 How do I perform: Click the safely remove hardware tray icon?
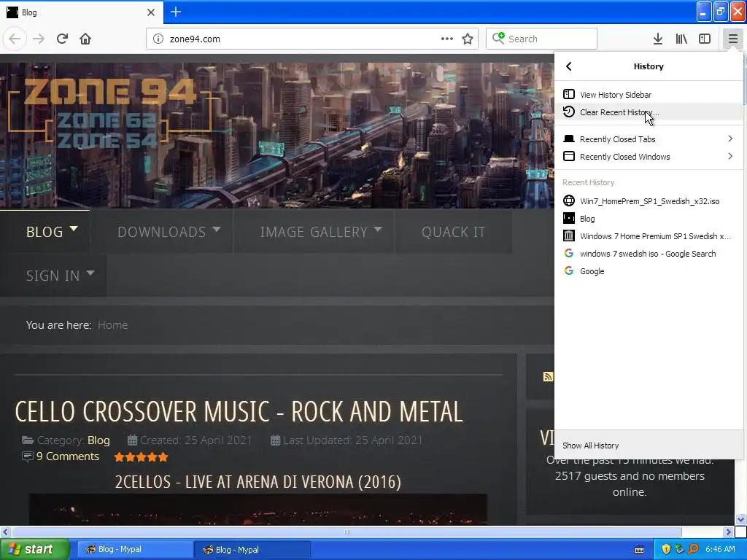(679, 550)
